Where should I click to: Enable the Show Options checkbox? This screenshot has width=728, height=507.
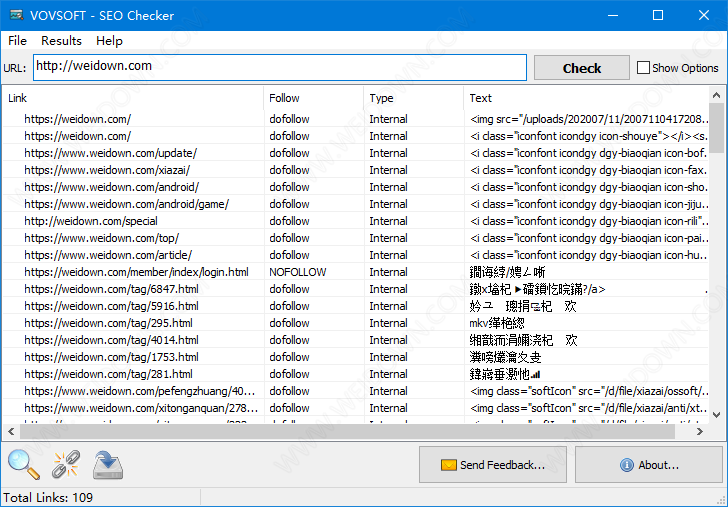(x=643, y=68)
